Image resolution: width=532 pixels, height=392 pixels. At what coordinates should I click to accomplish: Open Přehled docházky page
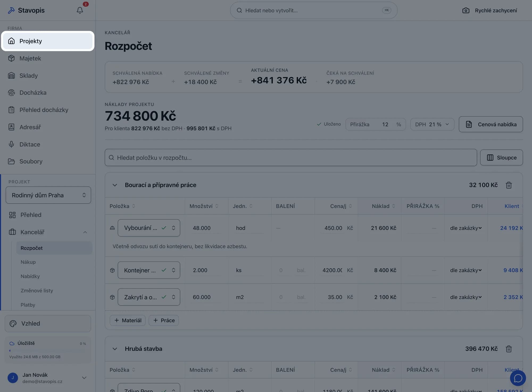pyautogui.click(x=48, y=110)
